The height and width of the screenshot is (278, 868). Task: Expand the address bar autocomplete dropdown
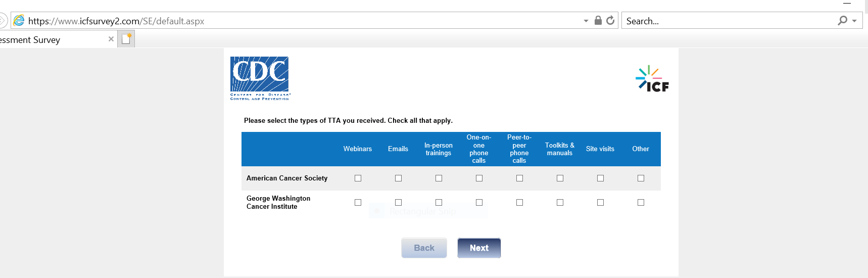586,21
